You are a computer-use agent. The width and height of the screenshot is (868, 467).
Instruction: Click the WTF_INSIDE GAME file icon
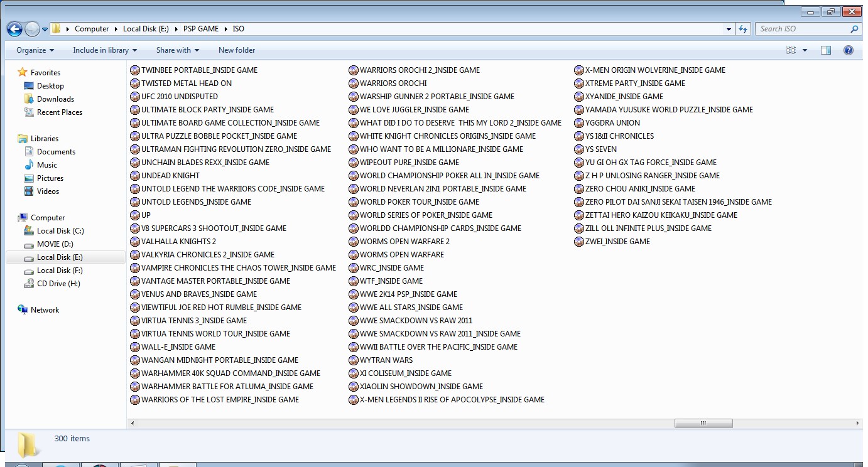pyautogui.click(x=354, y=281)
